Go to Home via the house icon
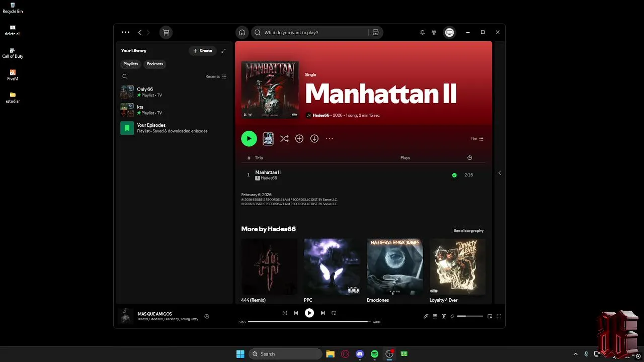This screenshot has width=644, height=362. tap(242, 32)
